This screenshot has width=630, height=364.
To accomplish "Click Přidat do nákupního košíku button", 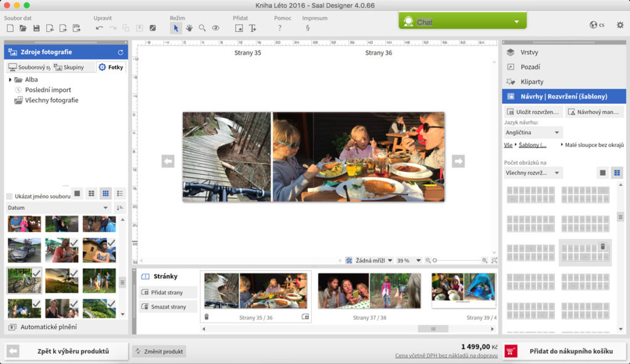I will 564,351.
